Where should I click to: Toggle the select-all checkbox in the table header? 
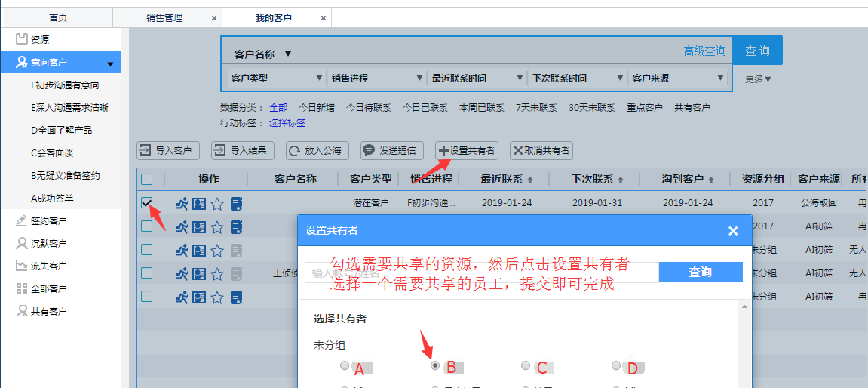[147, 179]
